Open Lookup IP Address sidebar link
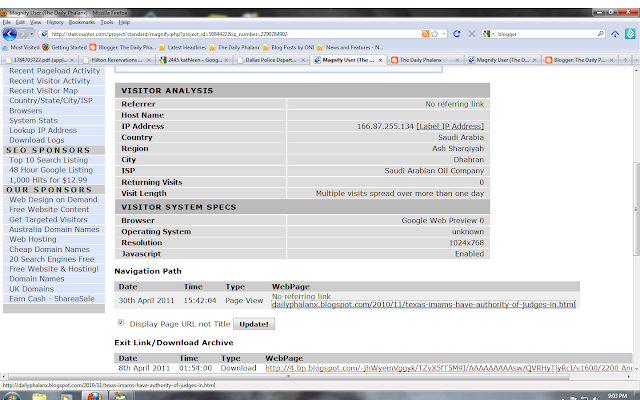 tap(43, 130)
